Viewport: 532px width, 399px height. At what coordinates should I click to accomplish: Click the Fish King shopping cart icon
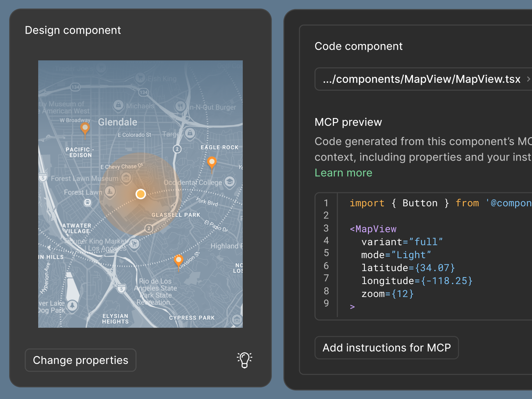coord(140,78)
